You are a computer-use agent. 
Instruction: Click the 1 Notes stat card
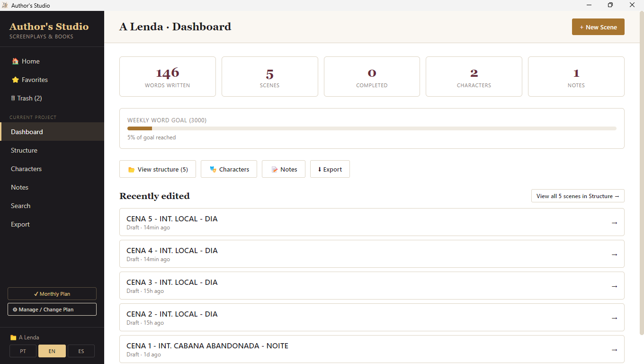pyautogui.click(x=576, y=77)
